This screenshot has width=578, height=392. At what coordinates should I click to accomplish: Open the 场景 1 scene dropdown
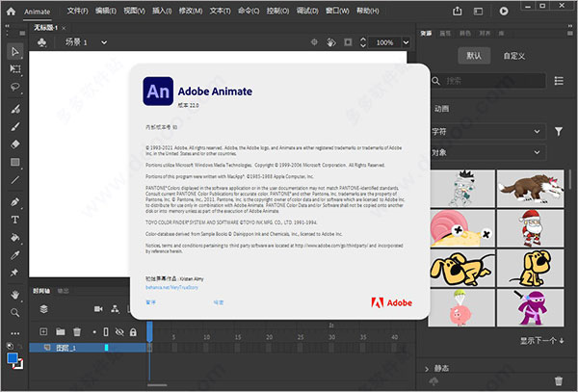coord(104,42)
